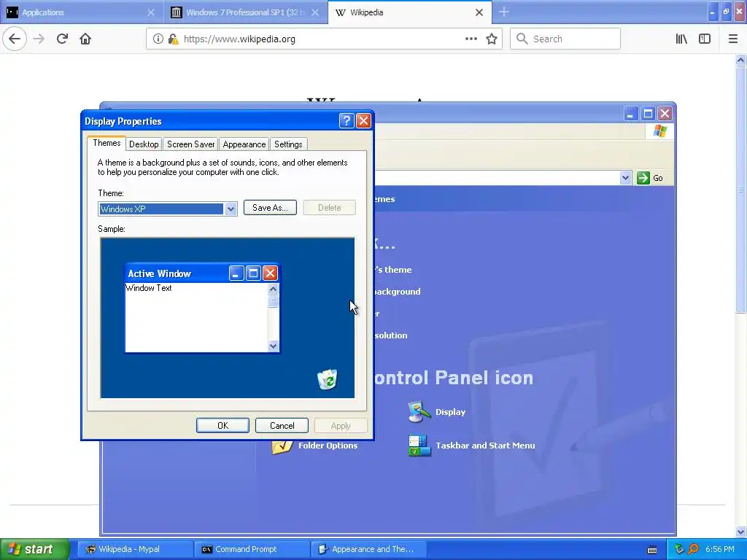Open the Library icon in browser toolbar
Image resolution: width=747 pixels, height=560 pixels.
tap(681, 39)
